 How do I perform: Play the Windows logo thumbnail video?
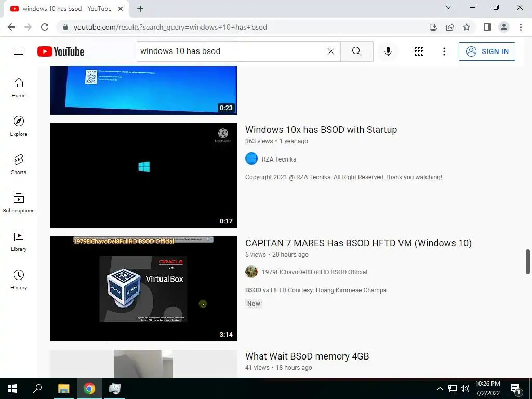(143, 176)
